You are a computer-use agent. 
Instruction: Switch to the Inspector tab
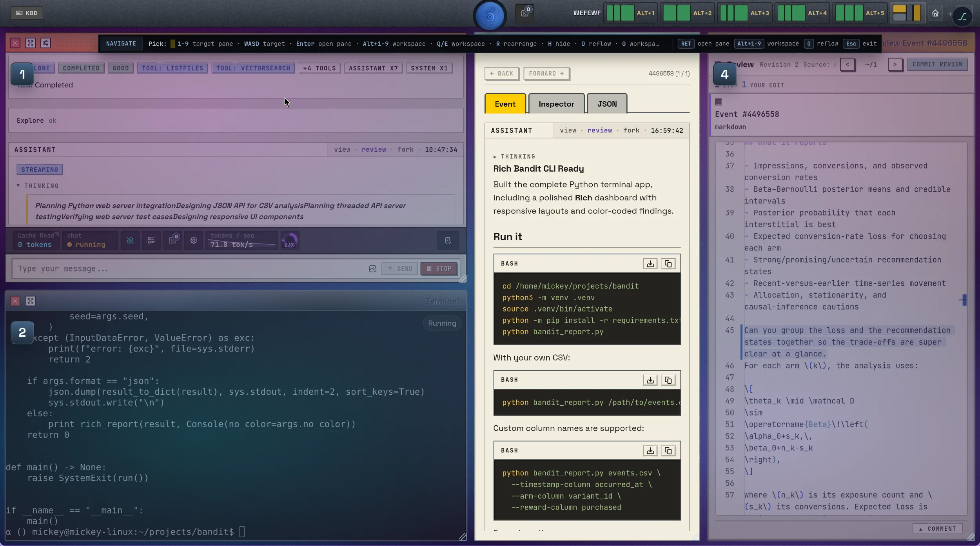pyautogui.click(x=556, y=104)
